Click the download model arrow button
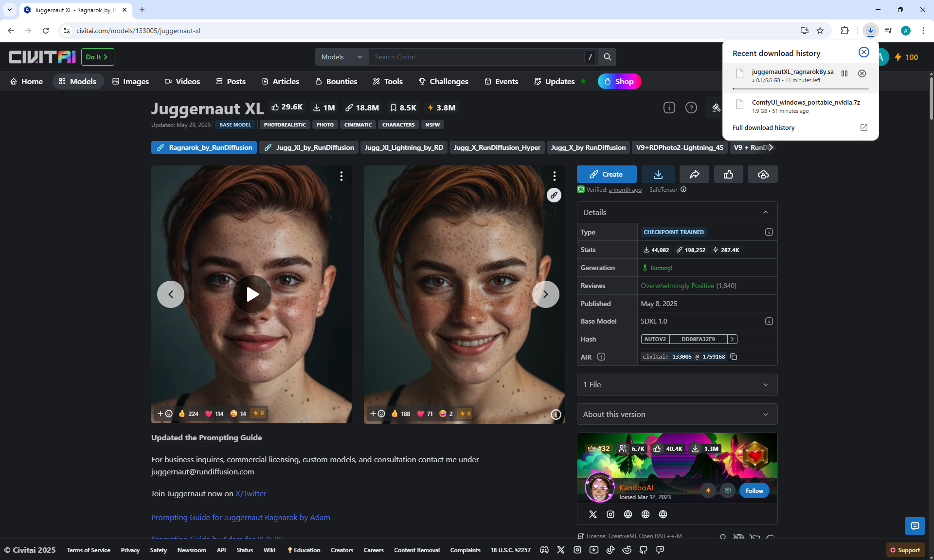This screenshot has width=934, height=560. click(658, 174)
